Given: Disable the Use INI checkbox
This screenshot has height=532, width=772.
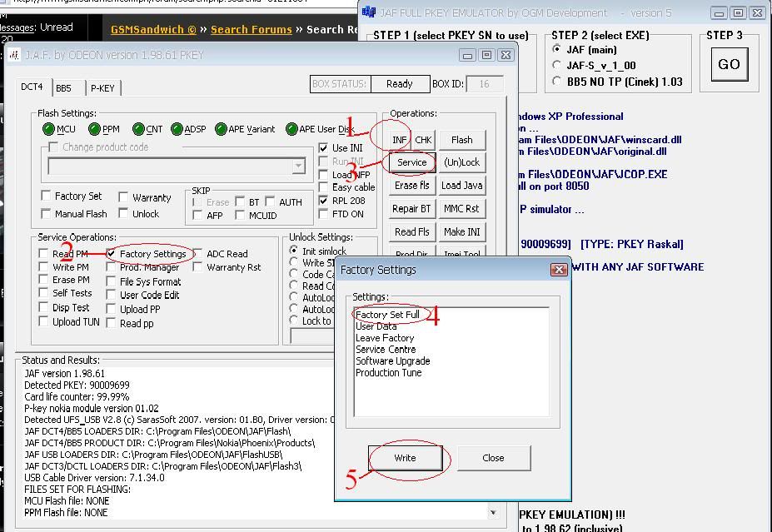Looking at the screenshot, I should [x=324, y=148].
